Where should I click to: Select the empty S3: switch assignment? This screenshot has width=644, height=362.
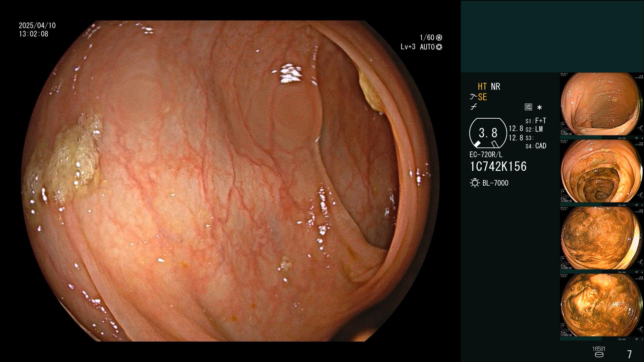pos(529,138)
